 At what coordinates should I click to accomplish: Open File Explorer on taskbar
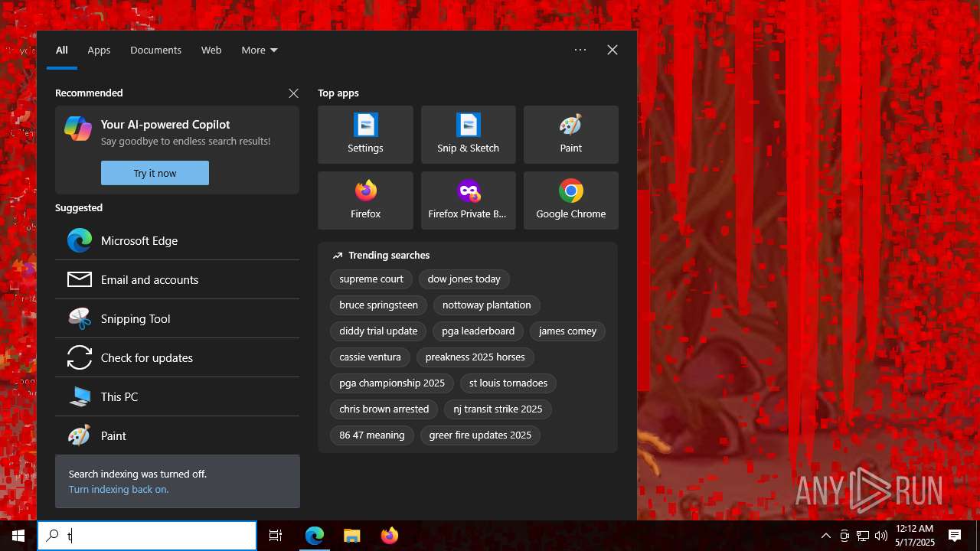pyautogui.click(x=351, y=536)
